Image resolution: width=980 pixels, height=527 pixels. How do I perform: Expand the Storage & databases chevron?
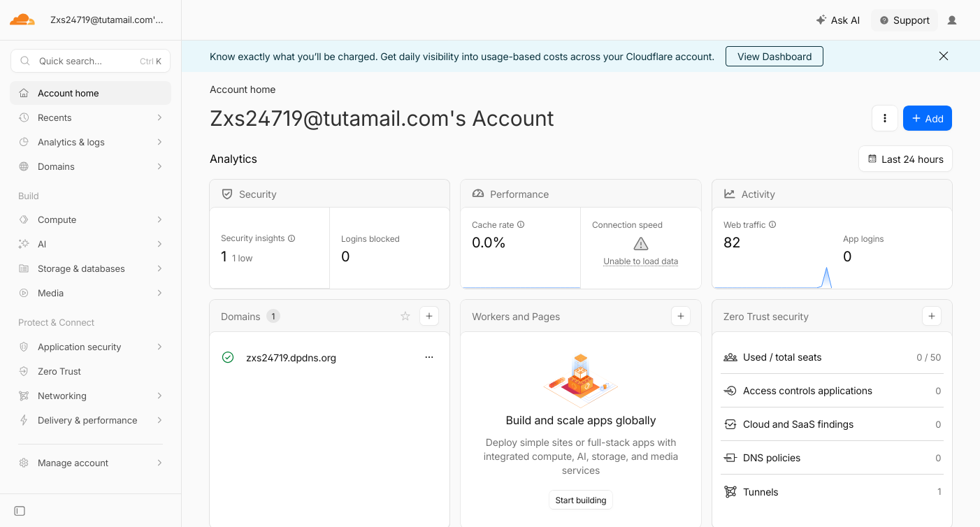coord(160,268)
